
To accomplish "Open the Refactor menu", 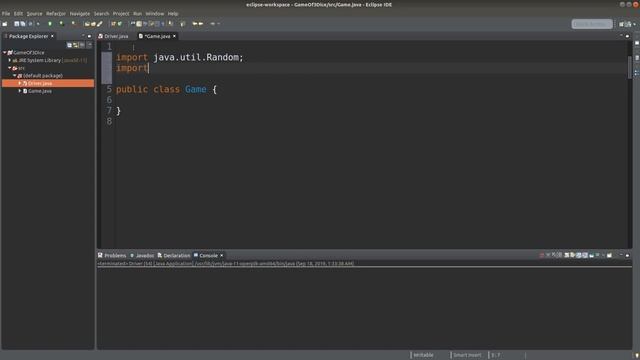I will click(x=56, y=13).
